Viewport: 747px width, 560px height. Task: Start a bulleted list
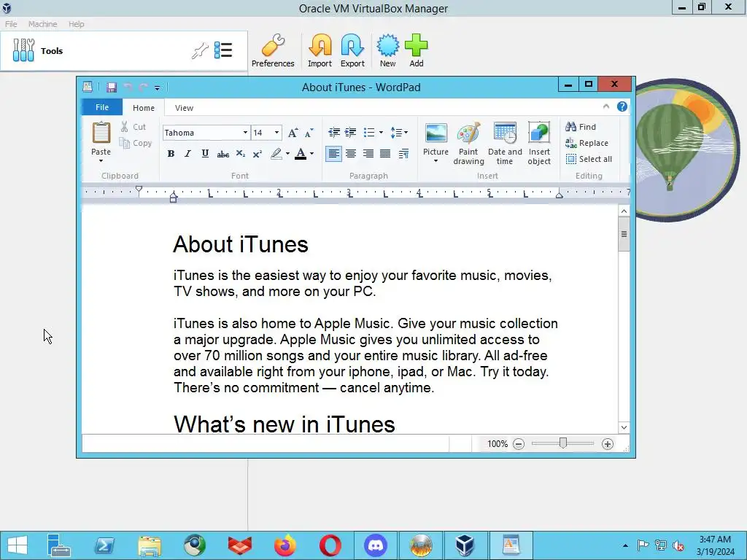(368, 133)
